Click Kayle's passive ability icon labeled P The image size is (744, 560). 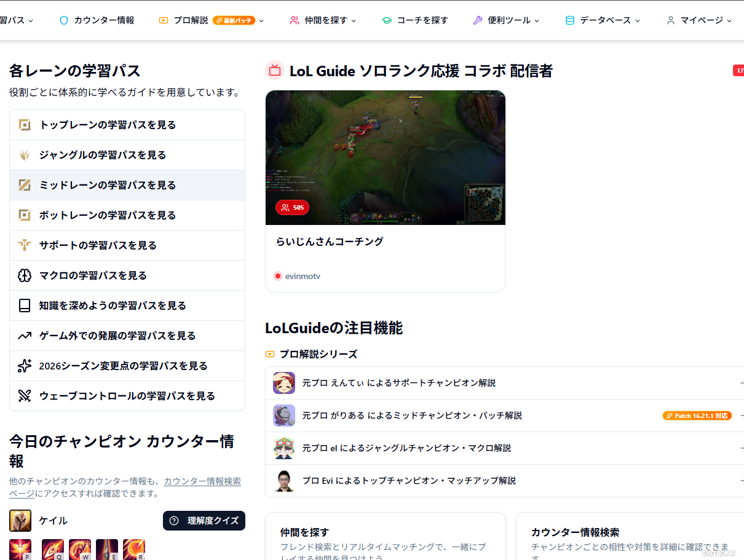tap(20, 550)
